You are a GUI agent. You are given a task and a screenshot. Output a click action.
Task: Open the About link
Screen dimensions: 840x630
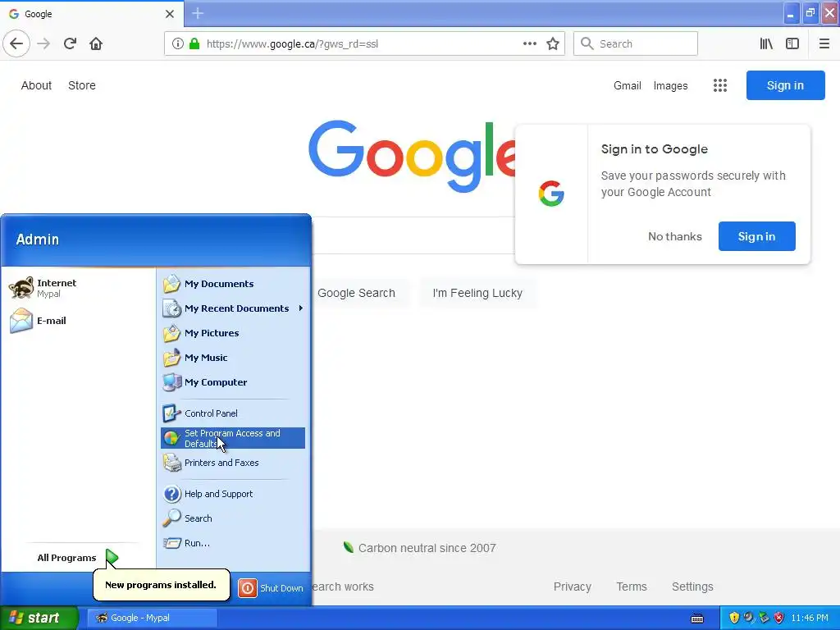click(x=36, y=85)
